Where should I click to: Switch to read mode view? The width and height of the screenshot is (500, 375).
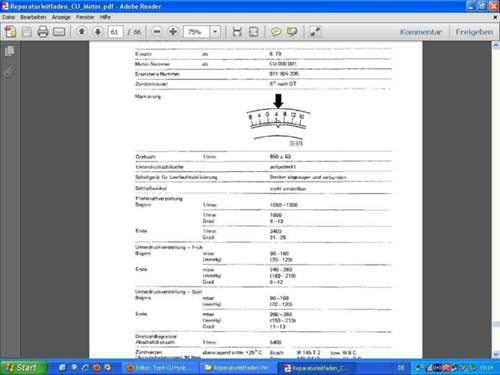pyautogui.click(x=315, y=32)
